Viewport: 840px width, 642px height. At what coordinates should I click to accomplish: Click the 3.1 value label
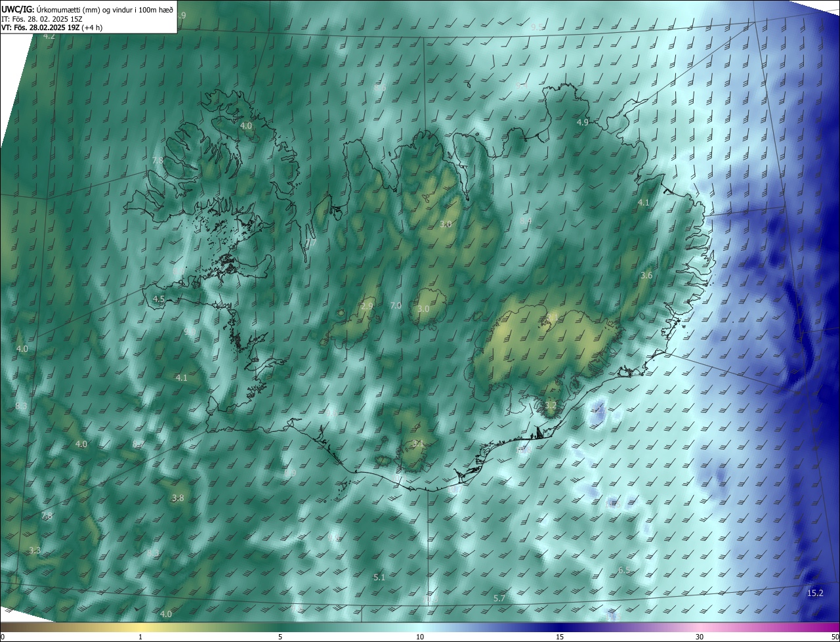(418, 444)
